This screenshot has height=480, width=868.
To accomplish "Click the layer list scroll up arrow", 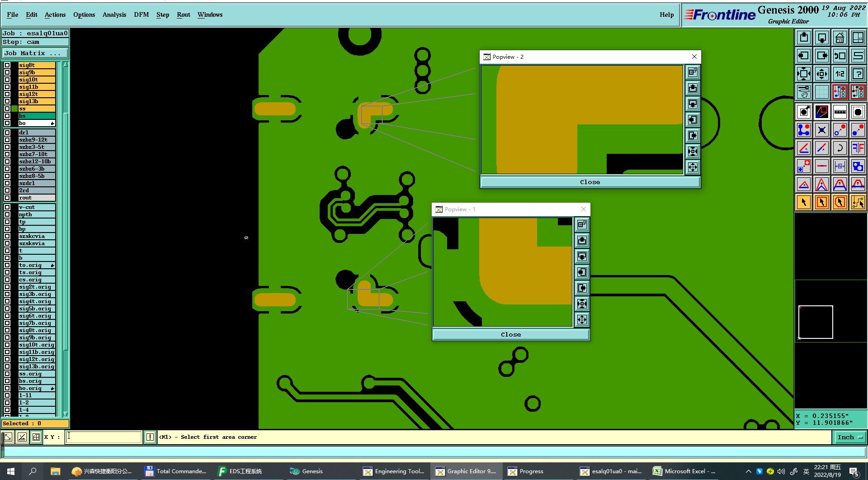I will point(66,65).
